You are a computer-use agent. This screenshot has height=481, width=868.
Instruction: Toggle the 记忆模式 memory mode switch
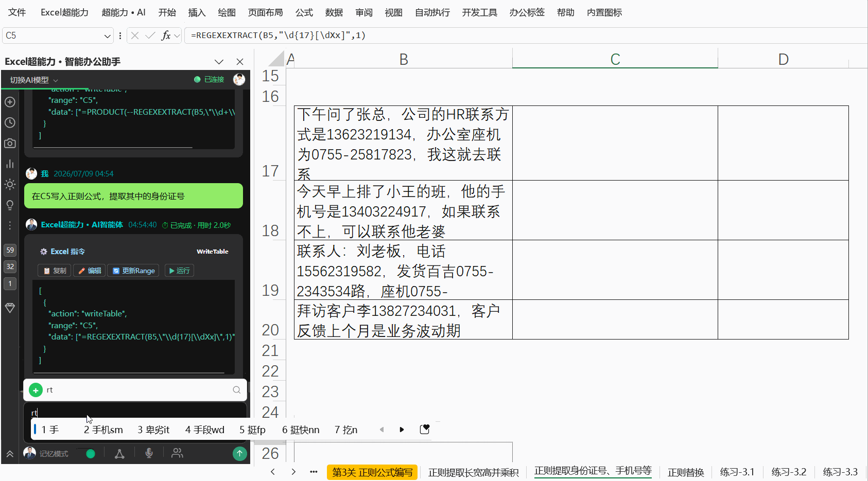(86, 454)
